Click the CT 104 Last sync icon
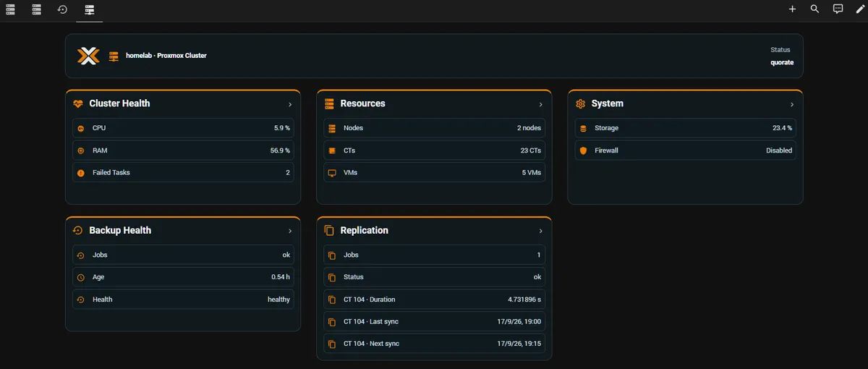Viewport: 868px width, 369px height. [x=332, y=322]
